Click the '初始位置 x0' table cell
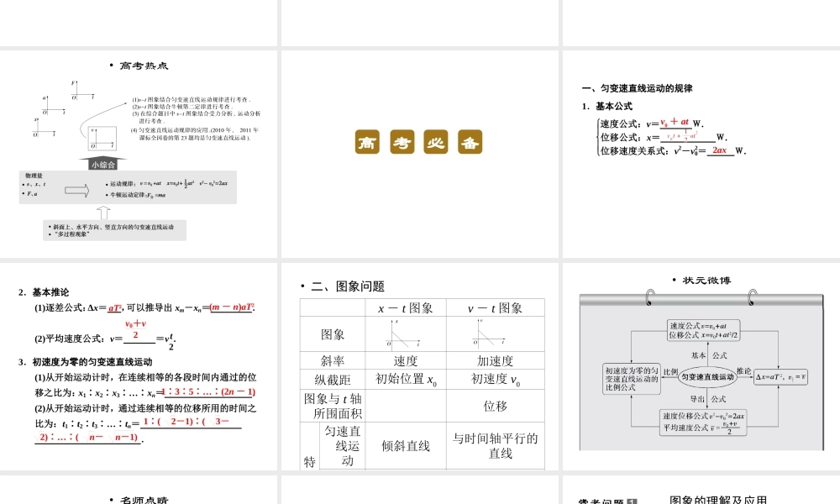The width and height of the screenshot is (840, 504). point(406,380)
